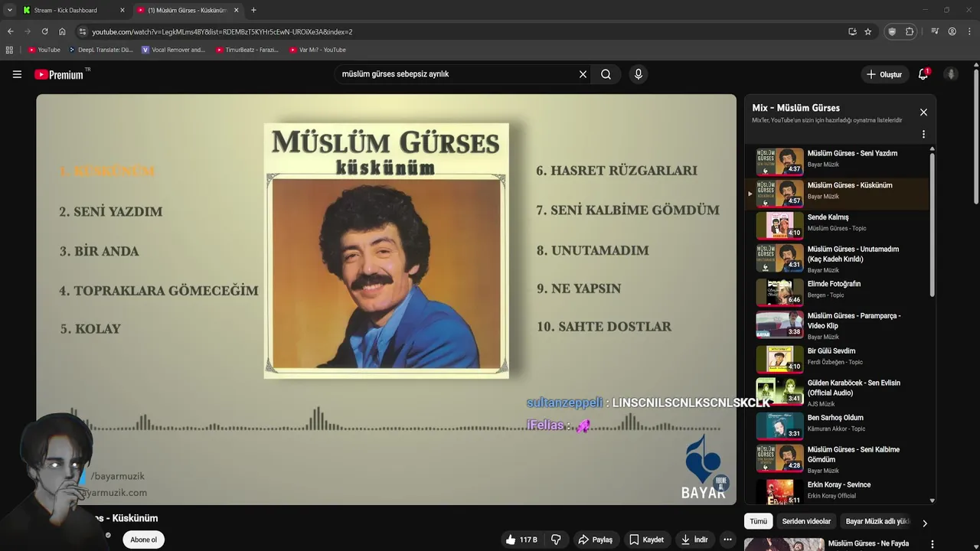Select the Seriden videolar chip
980x551 pixels.
coord(806,521)
